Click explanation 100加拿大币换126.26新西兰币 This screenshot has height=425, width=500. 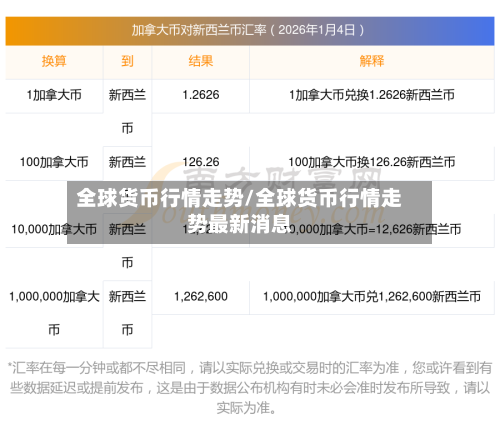372,163
